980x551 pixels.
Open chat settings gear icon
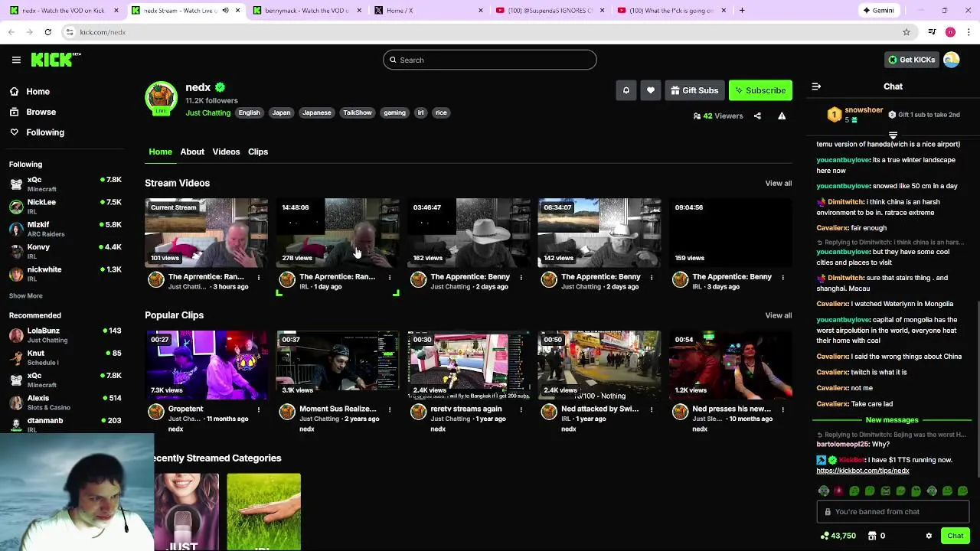point(929,536)
